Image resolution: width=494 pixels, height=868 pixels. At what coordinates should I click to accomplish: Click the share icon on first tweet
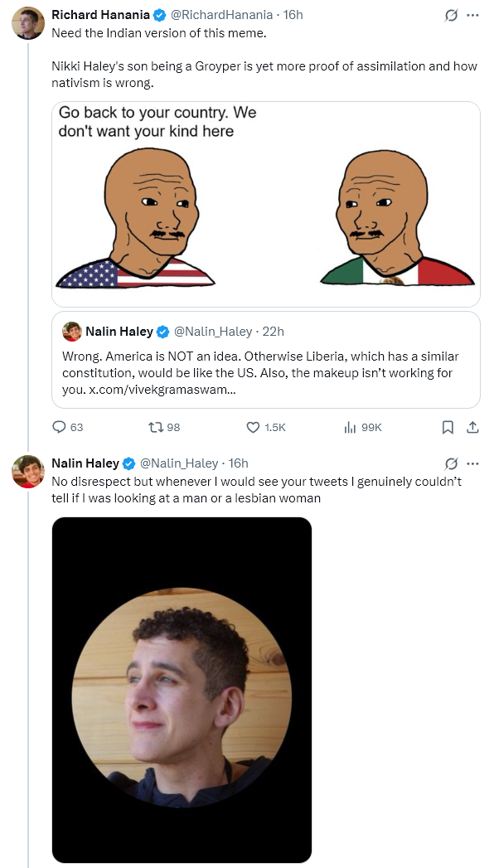click(x=472, y=427)
